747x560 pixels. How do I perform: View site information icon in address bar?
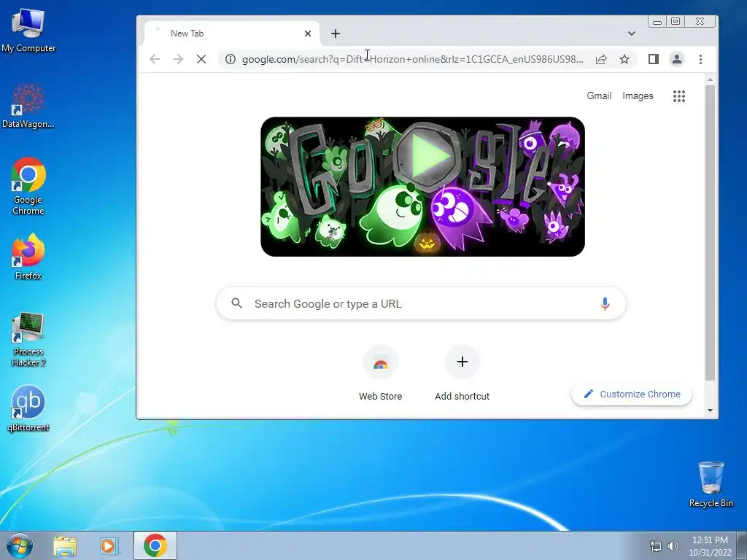point(230,59)
